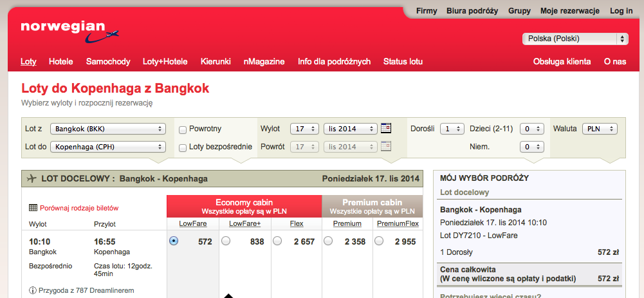Open the Status lotu menu item
The height and width of the screenshot is (298, 644).
point(403,62)
